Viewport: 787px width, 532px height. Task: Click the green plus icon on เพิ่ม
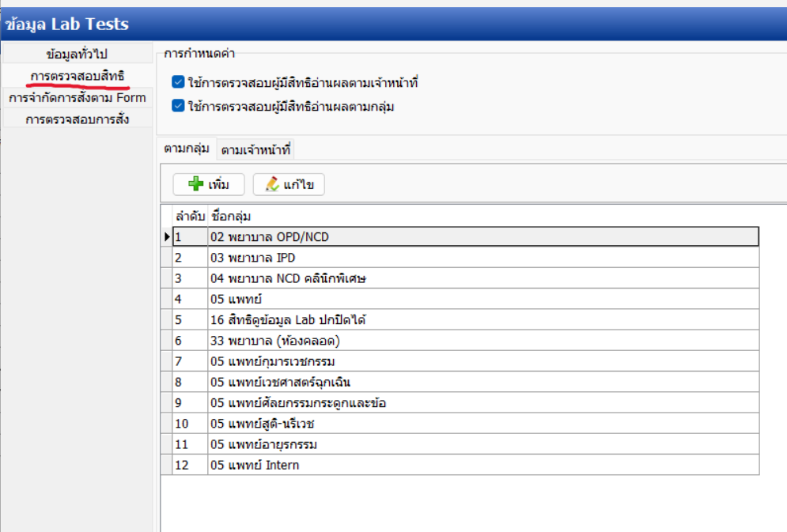pos(195,184)
